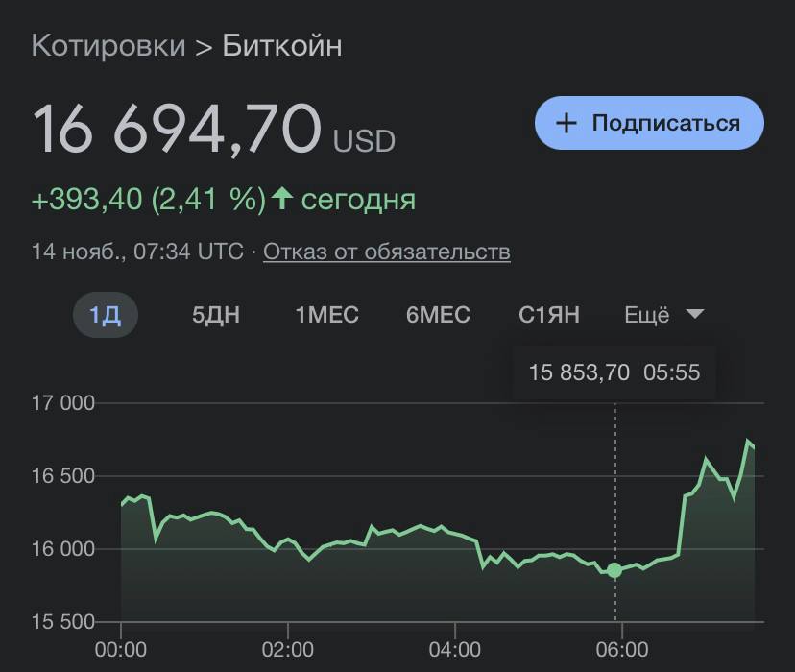Click the plus icon on the Подписаться button
The image size is (795, 672).
(566, 124)
